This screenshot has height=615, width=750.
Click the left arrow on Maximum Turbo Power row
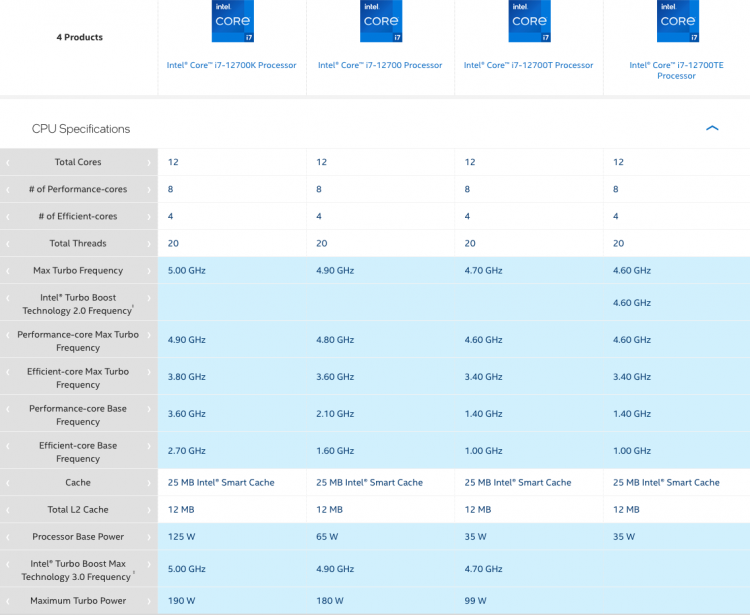7,601
